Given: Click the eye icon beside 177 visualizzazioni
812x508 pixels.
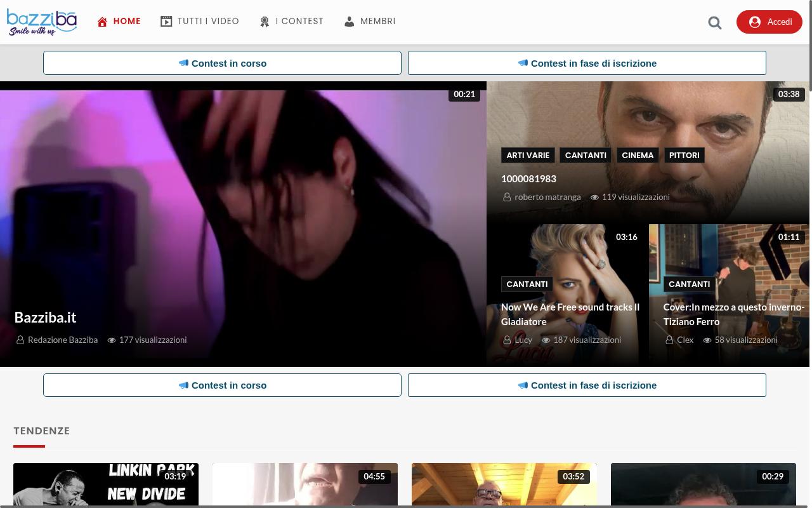Looking at the screenshot, I should click(112, 340).
